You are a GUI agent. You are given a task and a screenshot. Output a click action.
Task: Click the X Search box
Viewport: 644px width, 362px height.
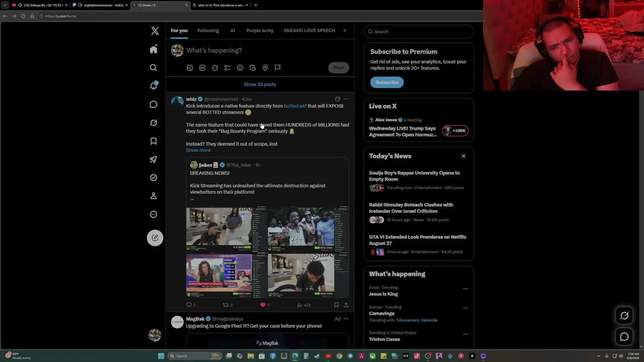click(x=419, y=32)
